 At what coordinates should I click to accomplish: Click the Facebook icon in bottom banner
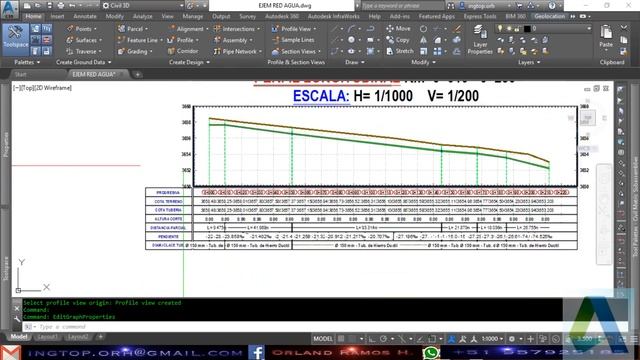256,352
